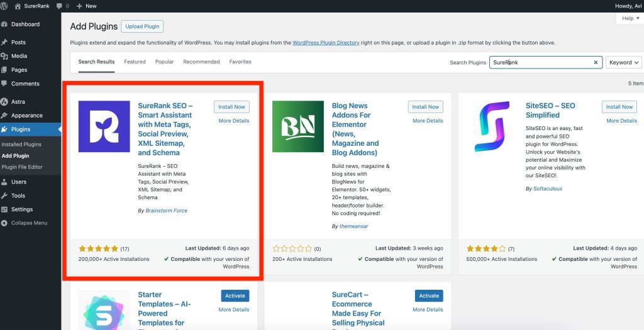Activate the Starter Templates plugin
Viewport: 644px width, 330px height.
pyautogui.click(x=235, y=295)
